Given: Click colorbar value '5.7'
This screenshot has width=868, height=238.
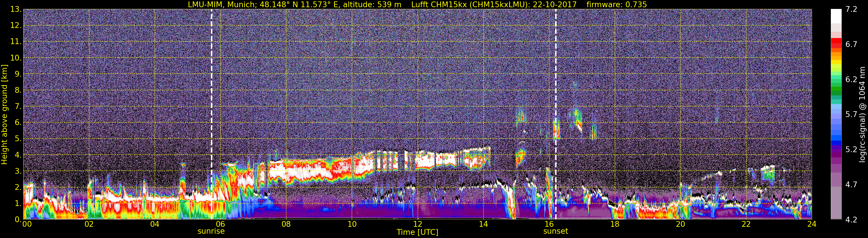Looking at the screenshot, I should [851, 115].
